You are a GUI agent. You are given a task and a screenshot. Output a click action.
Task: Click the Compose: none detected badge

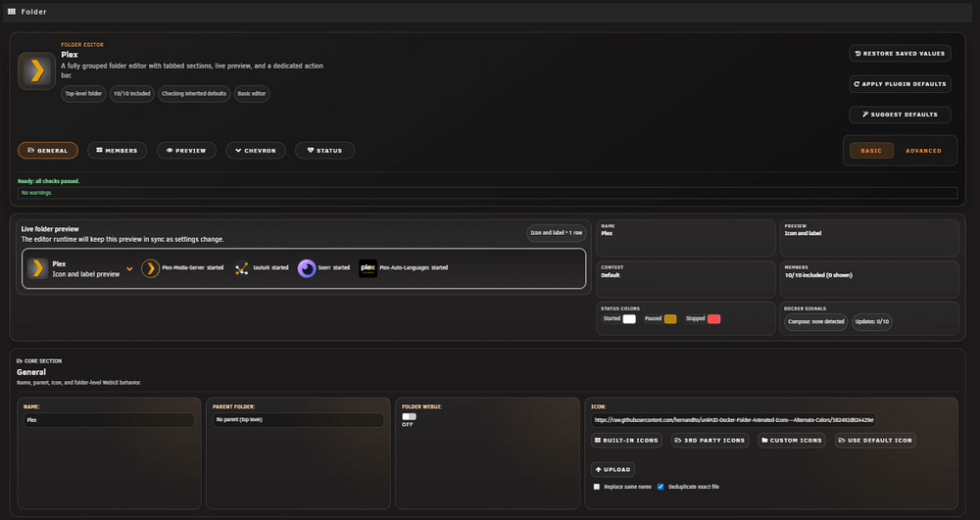coord(815,321)
